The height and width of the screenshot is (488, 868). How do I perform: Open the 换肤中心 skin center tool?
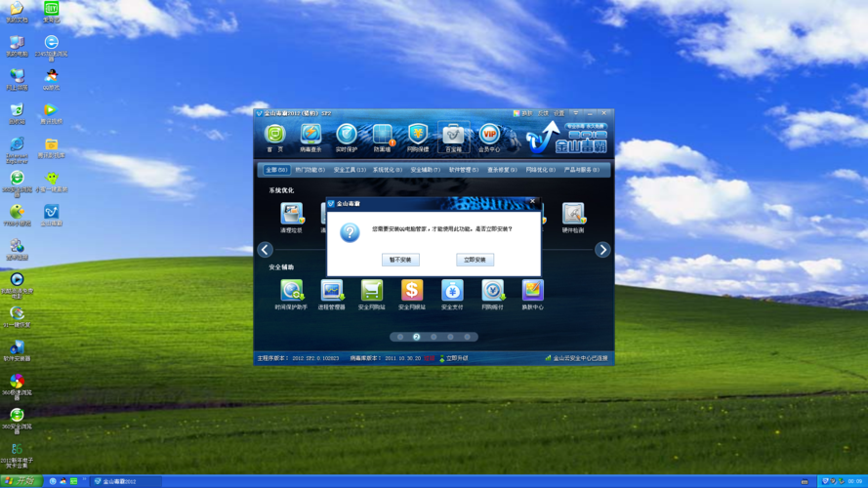click(532, 293)
